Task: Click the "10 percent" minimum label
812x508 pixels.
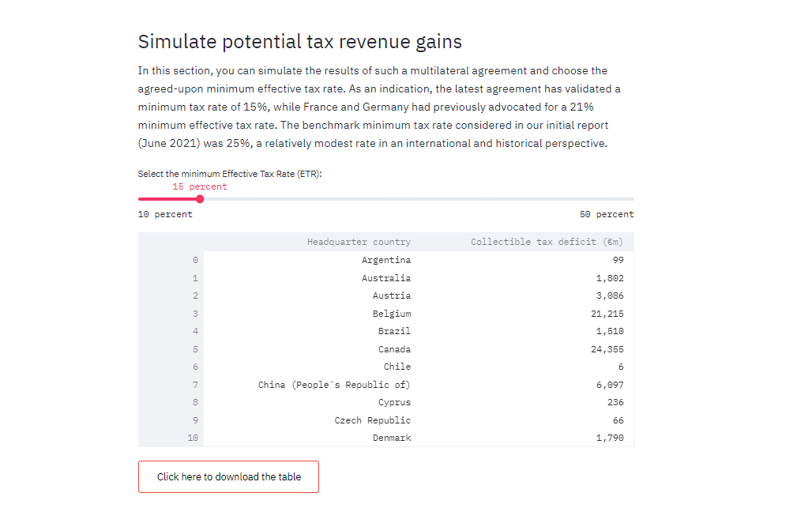Action: pyautogui.click(x=164, y=213)
